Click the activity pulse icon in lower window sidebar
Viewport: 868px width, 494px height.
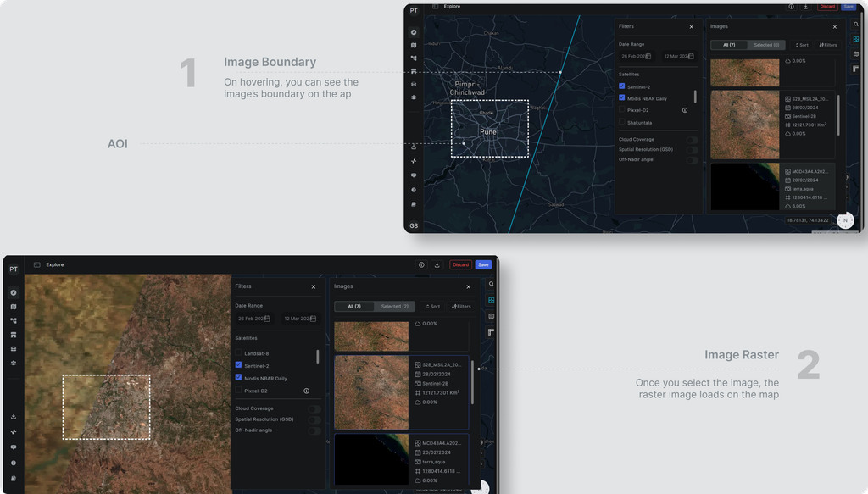click(x=14, y=431)
